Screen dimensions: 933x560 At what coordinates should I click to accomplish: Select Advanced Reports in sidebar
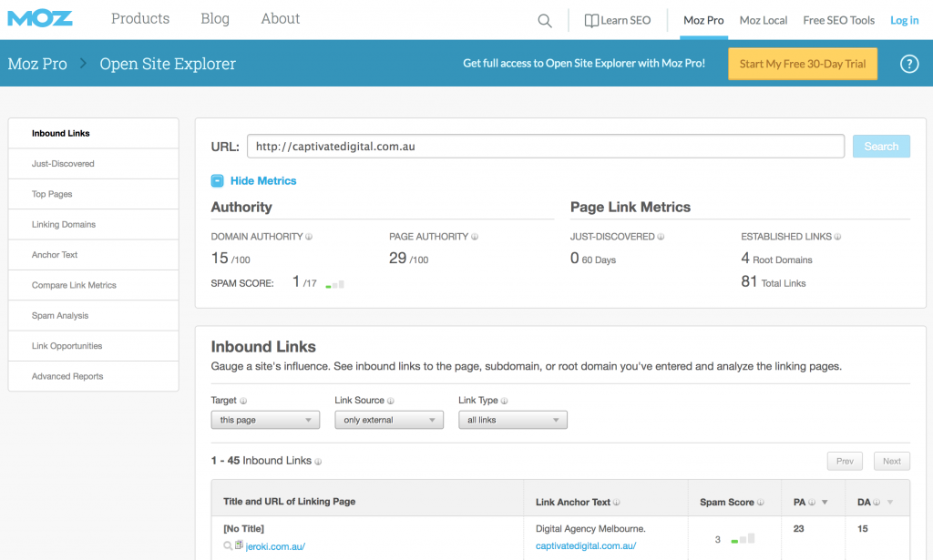point(94,376)
